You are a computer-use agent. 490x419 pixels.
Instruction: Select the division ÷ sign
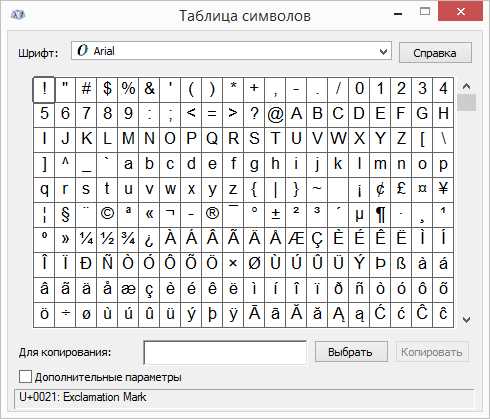click(x=65, y=315)
